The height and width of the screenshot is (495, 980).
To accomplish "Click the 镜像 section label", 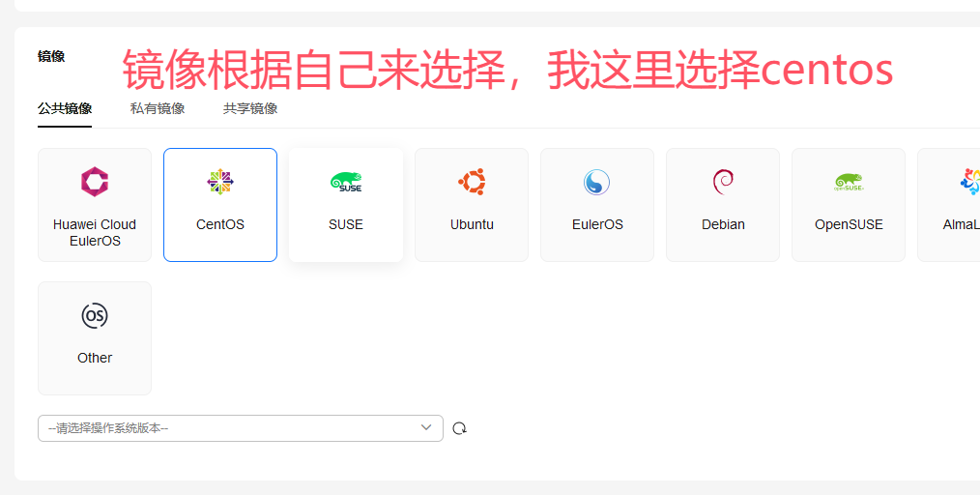I will tap(51, 57).
